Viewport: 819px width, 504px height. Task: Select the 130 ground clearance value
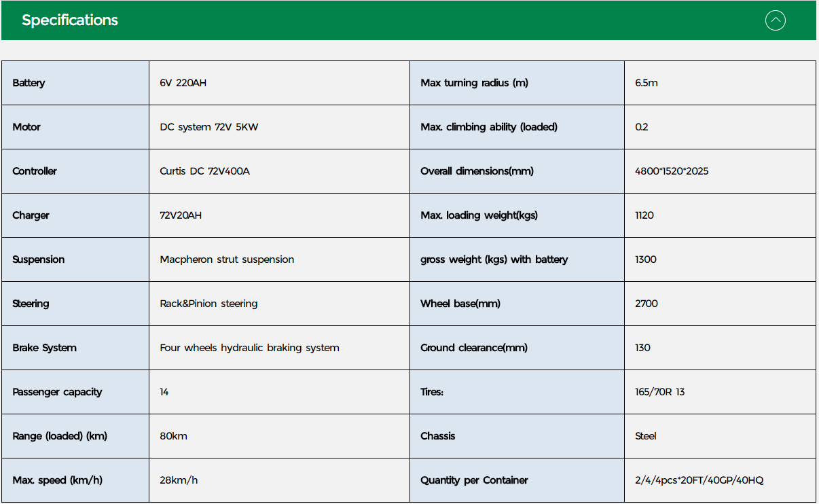tap(642, 348)
